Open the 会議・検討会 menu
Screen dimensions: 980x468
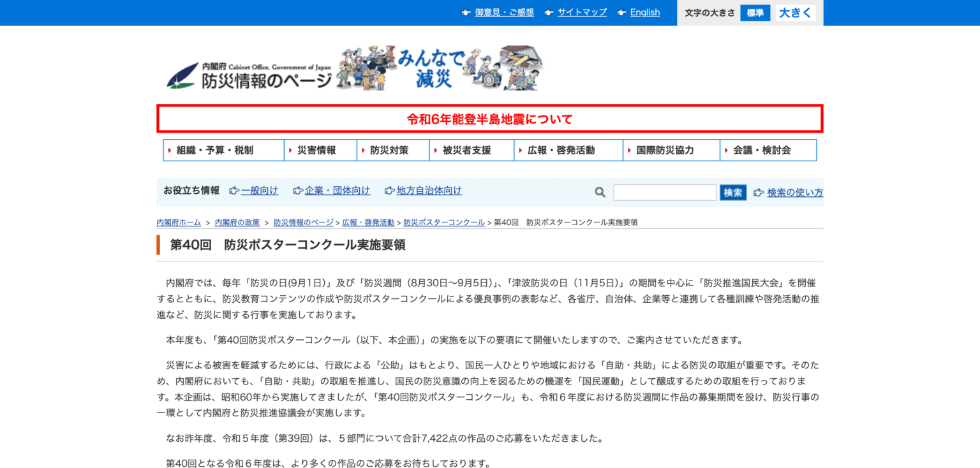pos(769,150)
